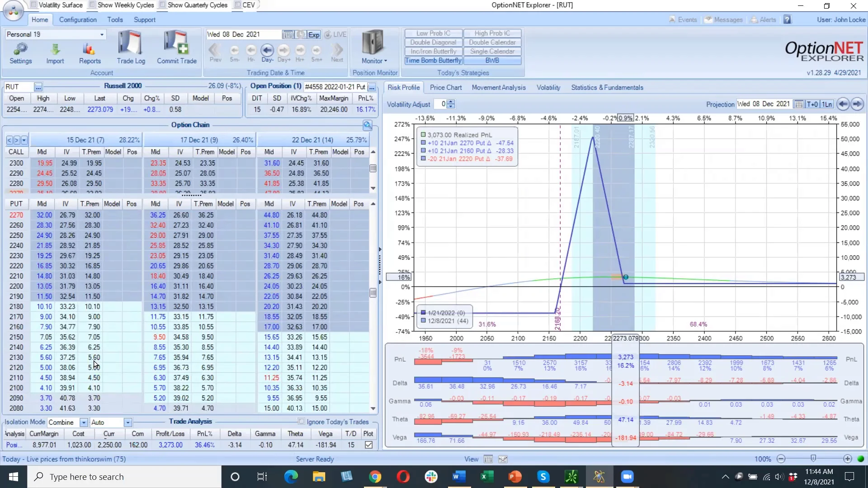Toggle the Realized PnL legend checkbox
The image size is (868, 488).
pos(423,135)
